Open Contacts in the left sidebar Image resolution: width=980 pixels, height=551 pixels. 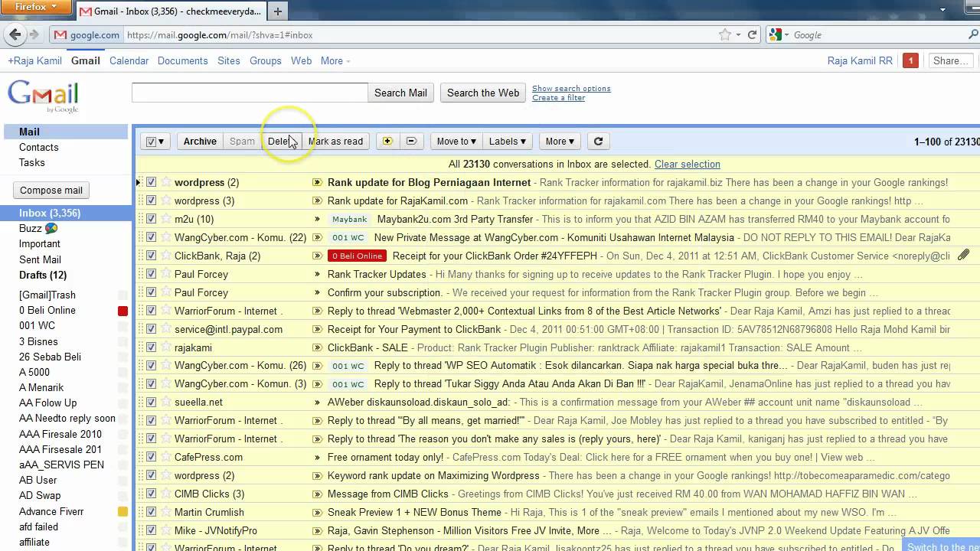pyautogui.click(x=38, y=147)
